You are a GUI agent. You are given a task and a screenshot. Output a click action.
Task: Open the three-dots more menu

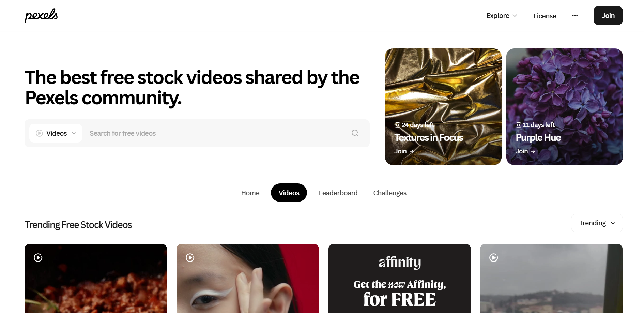pyautogui.click(x=575, y=16)
